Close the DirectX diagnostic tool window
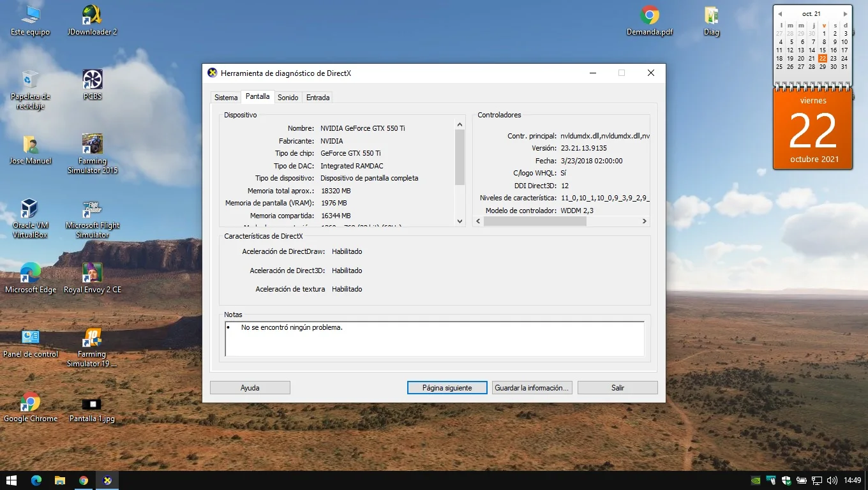The width and height of the screenshot is (868, 490). [x=651, y=73]
